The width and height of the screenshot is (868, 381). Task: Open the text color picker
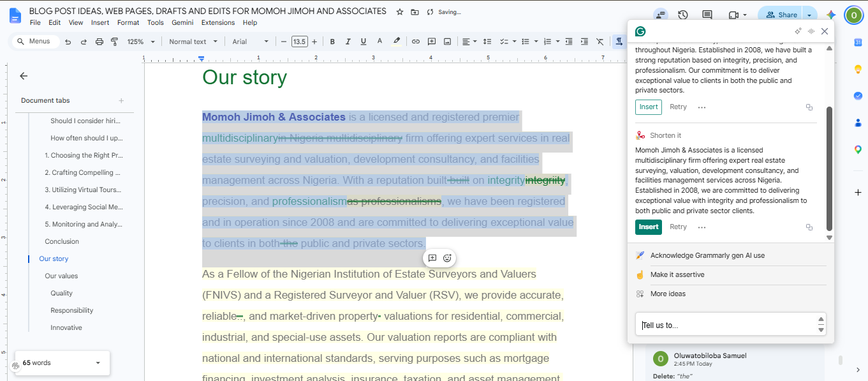coord(379,41)
